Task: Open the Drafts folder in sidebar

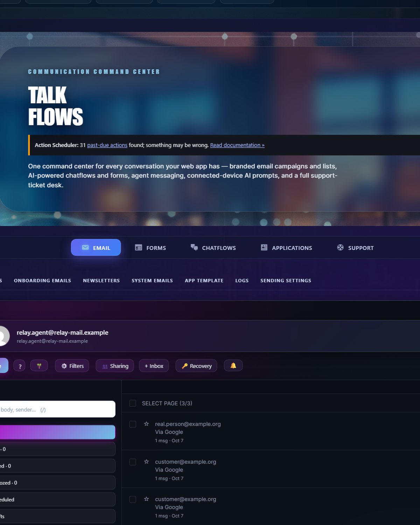Action: click(x=57, y=516)
